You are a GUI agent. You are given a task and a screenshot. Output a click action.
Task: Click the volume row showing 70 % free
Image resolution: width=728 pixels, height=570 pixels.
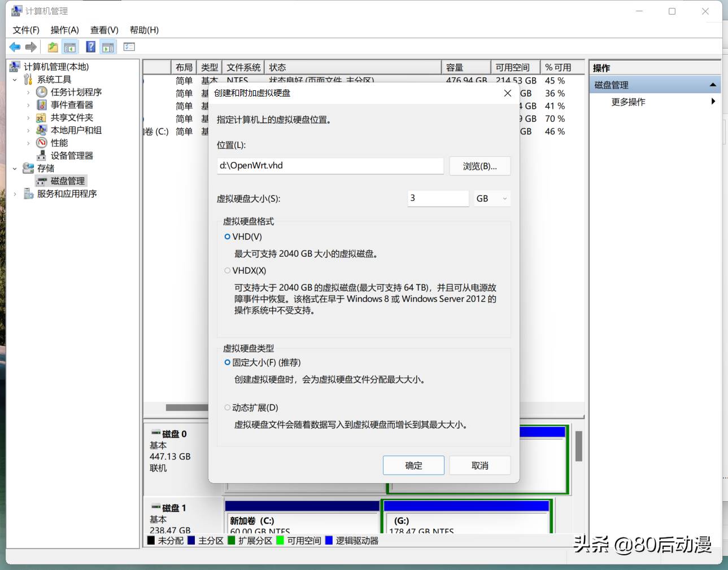coord(364,119)
